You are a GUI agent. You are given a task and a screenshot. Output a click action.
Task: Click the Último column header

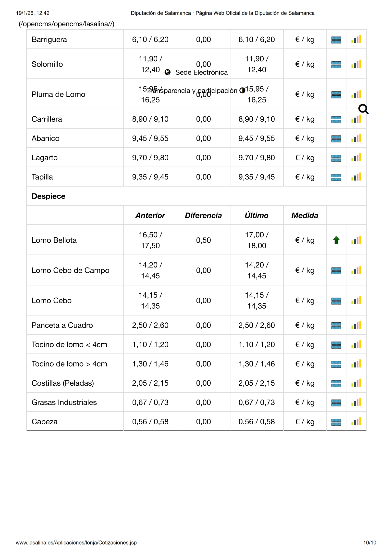click(257, 215)
